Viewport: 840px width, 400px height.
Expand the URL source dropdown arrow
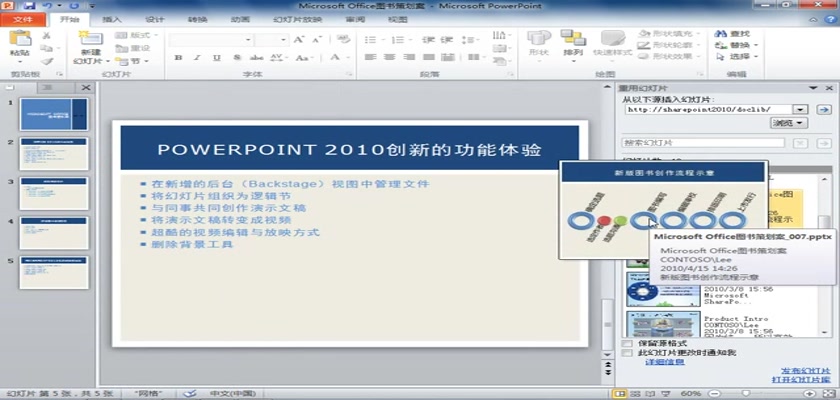pos(800,109)
